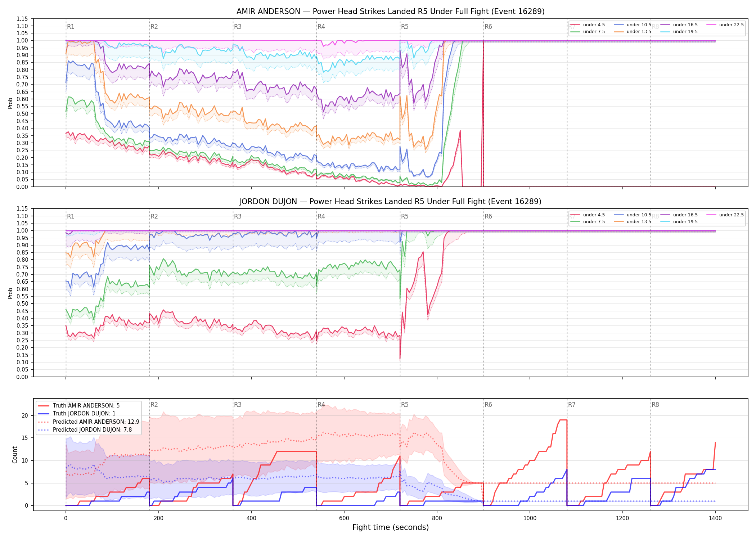
Task: Click the 0.50 tick on top chart y-axis
Action: [22, 114]
